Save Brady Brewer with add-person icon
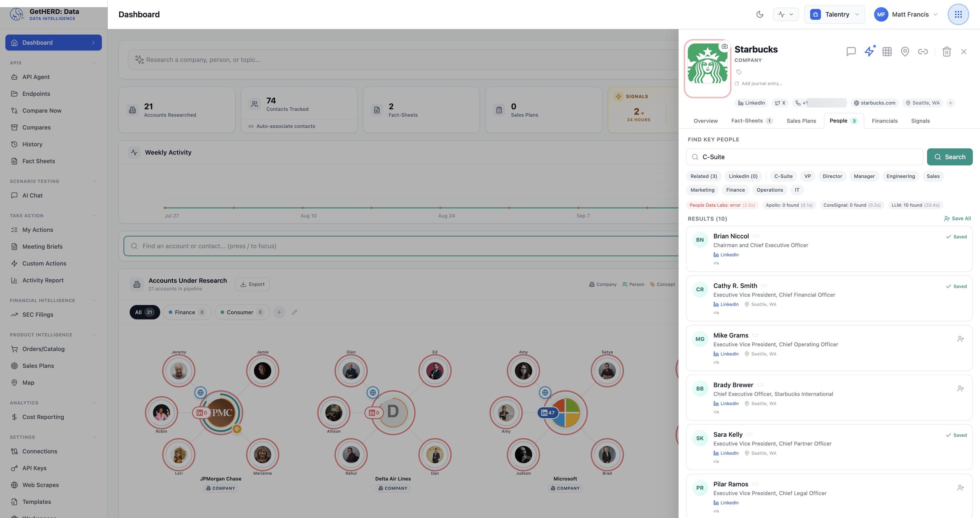 point(960,388)
